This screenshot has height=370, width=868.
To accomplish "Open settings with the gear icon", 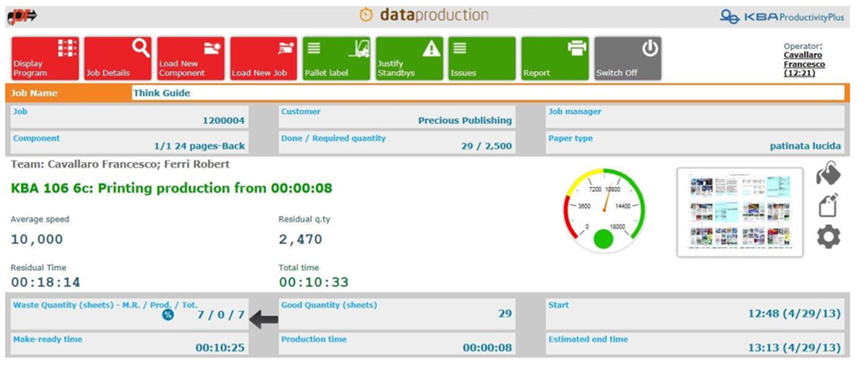I will click(828, 237).
